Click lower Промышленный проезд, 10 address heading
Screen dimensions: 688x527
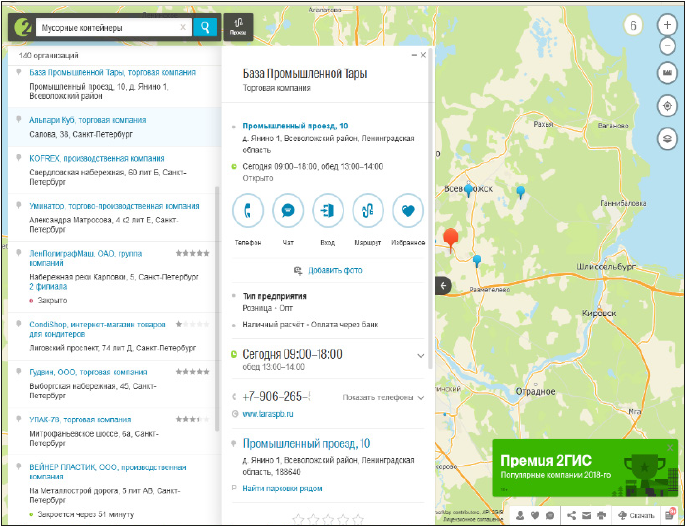pos(306,444)
